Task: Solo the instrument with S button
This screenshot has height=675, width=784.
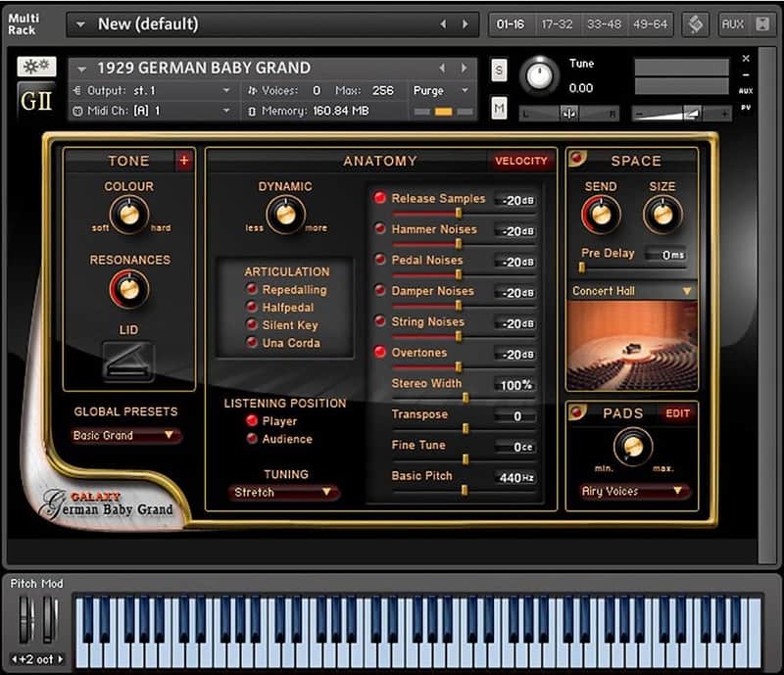Action: click(x=499, y=71)
